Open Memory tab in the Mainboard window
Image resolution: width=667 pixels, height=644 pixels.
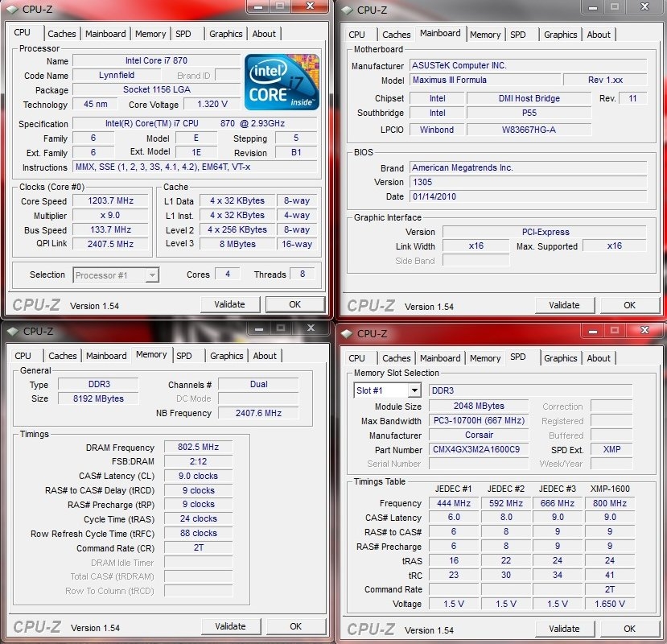coord(485,35)
